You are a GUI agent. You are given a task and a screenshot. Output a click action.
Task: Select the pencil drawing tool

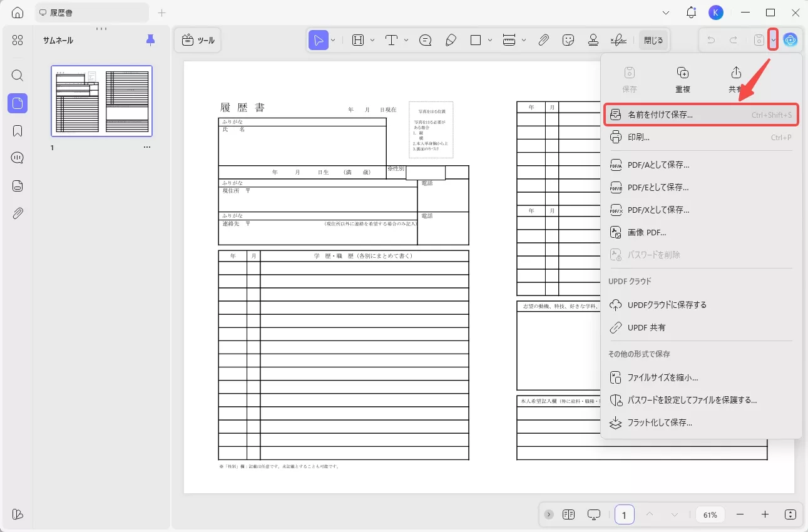point(451,40)
